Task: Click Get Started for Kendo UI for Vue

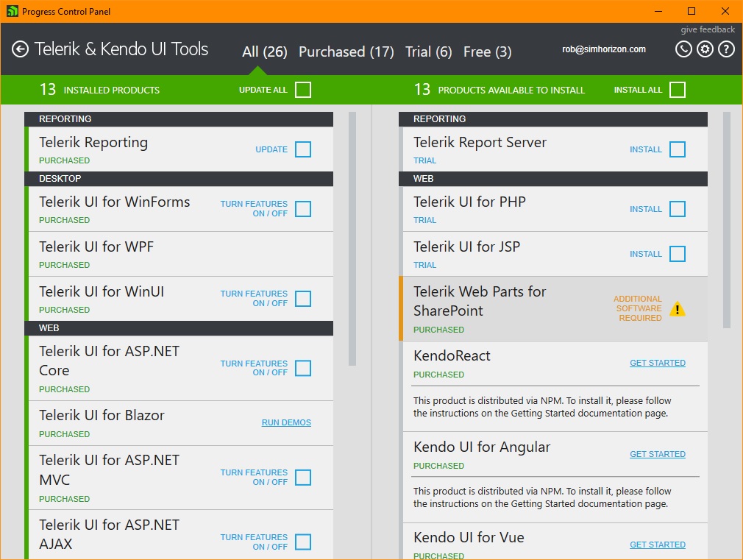Action: [x=657, y=545]
